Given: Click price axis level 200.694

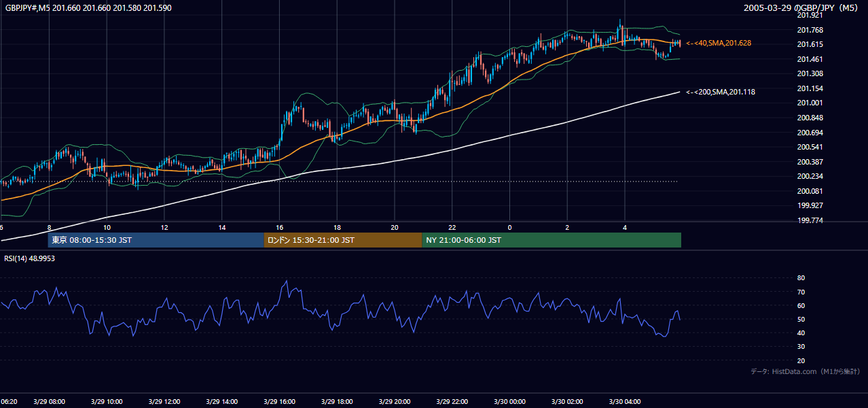Looking at the screenshot, I should click(810, 133).
